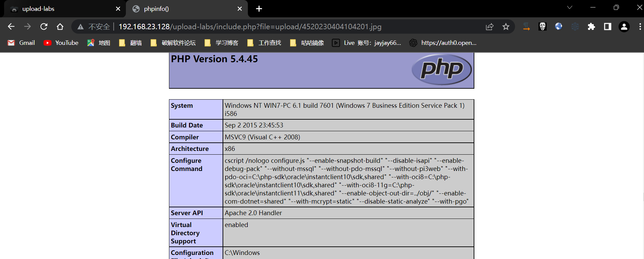Open the user profile avatar
This screenshot has height=259, width=644.
(x=624, y=27)
